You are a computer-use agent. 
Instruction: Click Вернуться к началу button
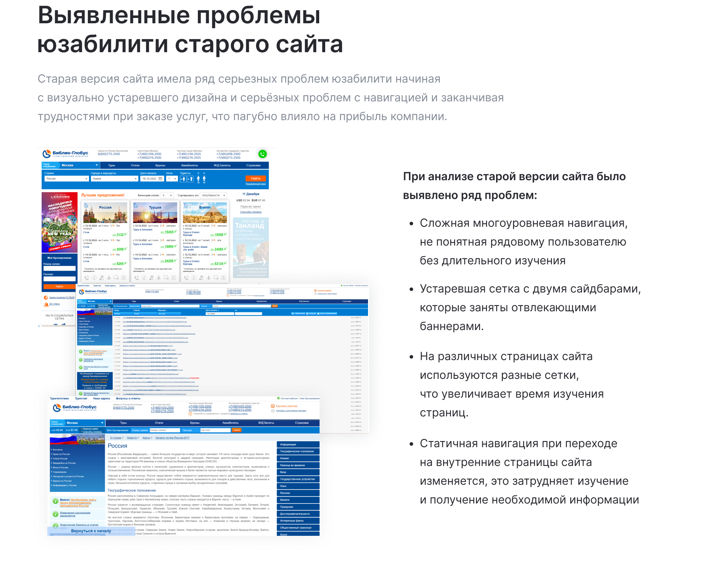91,531
